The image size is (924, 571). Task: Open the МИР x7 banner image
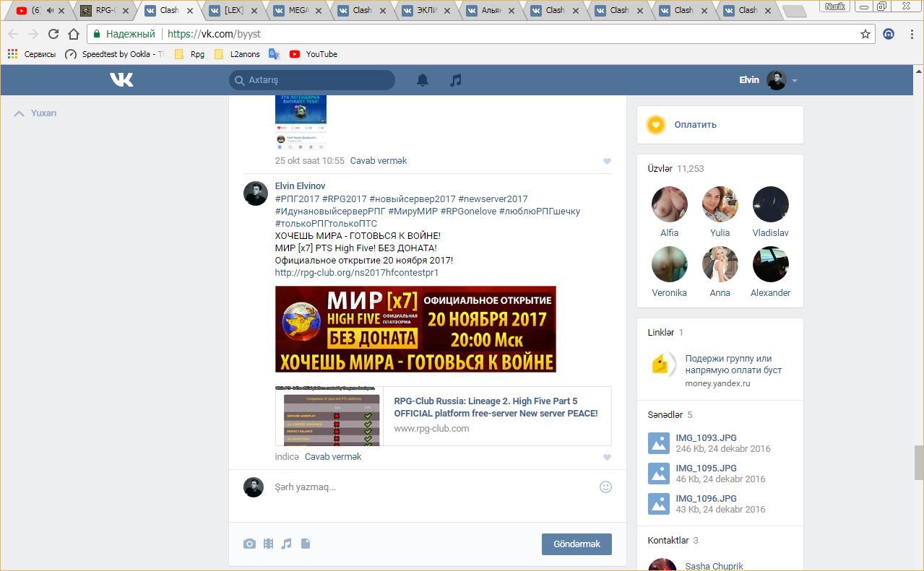[415, 329]
